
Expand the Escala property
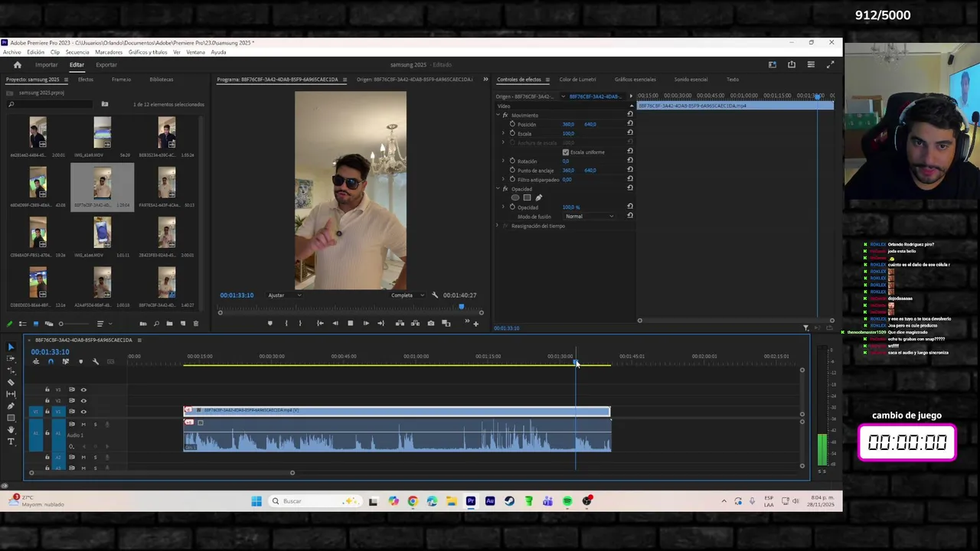click(504, 133)
